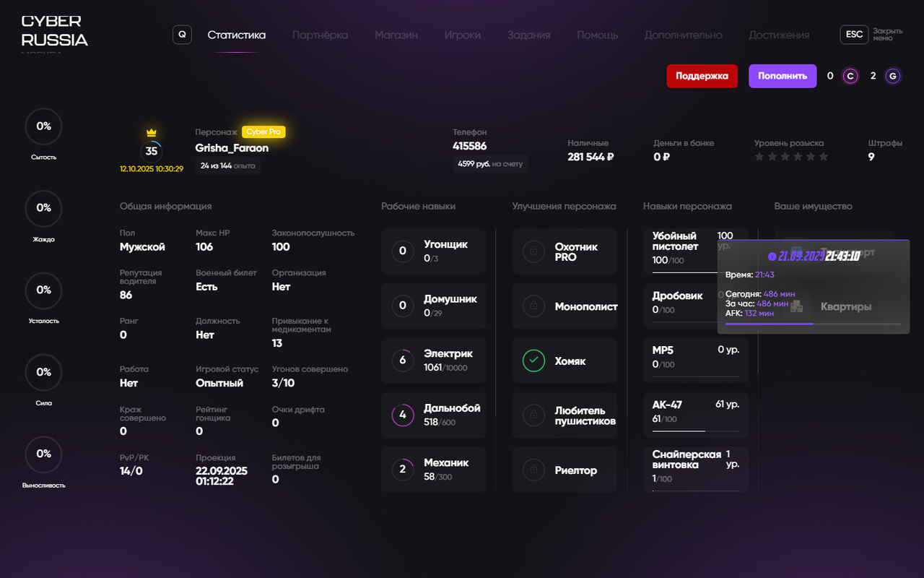
Task: Click the Военный билет value Есть
Action: coord(206,287)
